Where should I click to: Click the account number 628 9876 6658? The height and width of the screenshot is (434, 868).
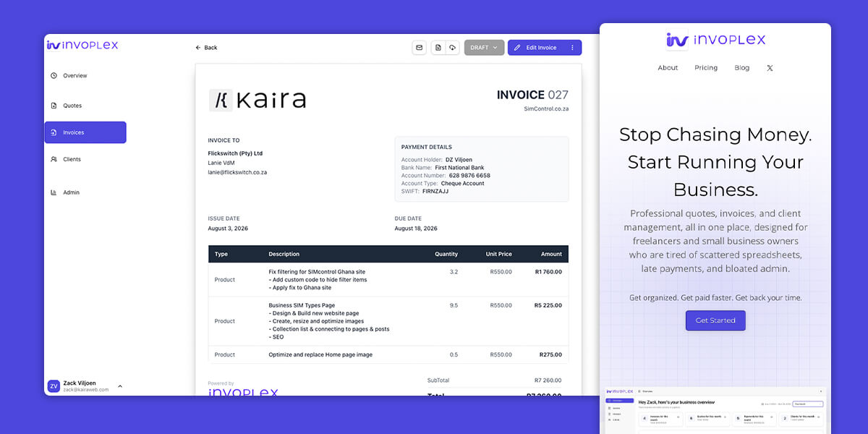pyautogui.click(x=469, y=176)
